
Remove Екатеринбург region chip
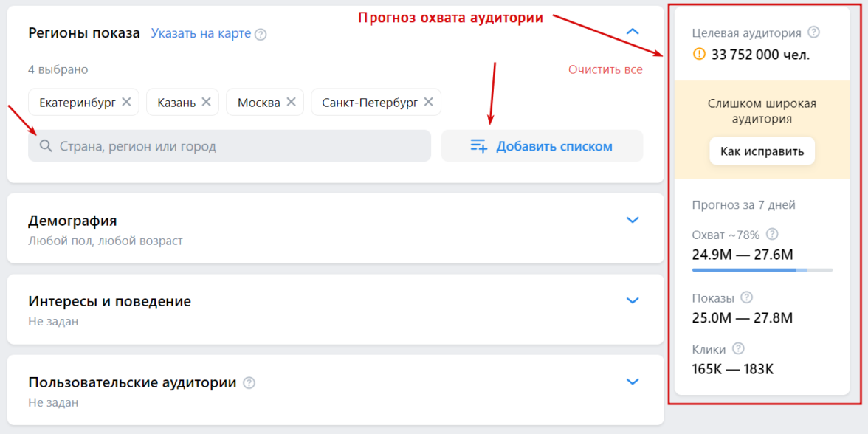click(126, 102)
